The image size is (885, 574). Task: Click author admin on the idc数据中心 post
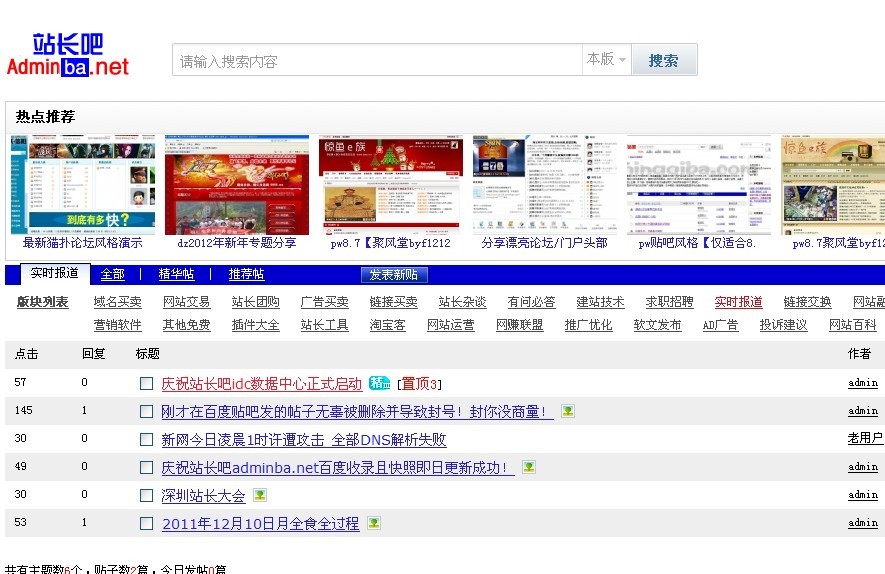863,383
